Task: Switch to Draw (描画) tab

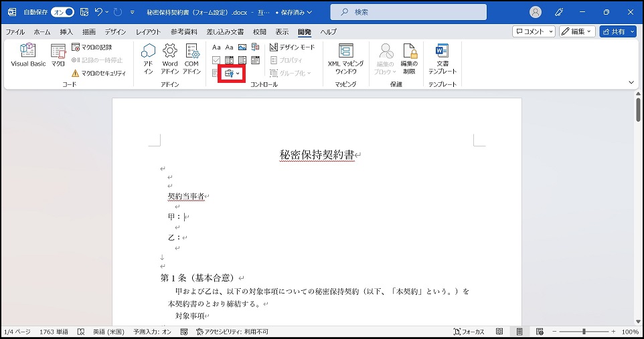Action: tap(89, 31)
